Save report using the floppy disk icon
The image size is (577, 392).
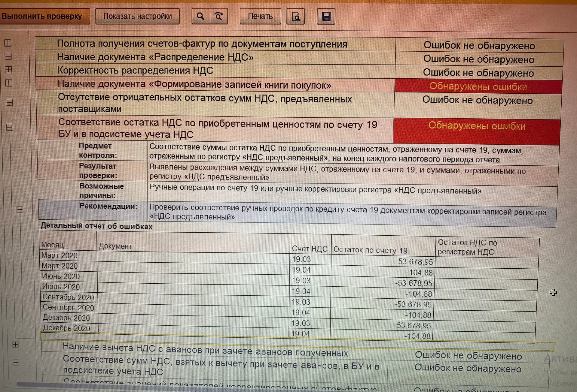pos(326,17)
